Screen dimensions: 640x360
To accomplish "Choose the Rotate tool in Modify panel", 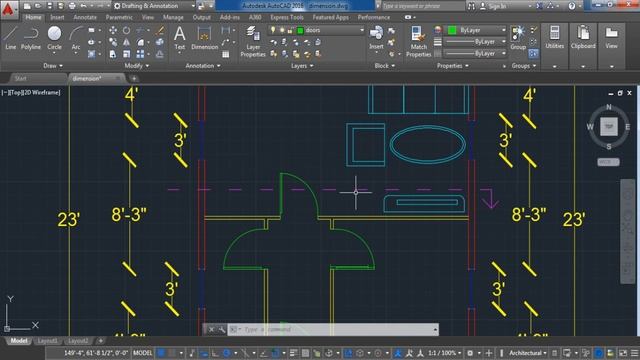I will pyautogui.click(x=127, y=30).
